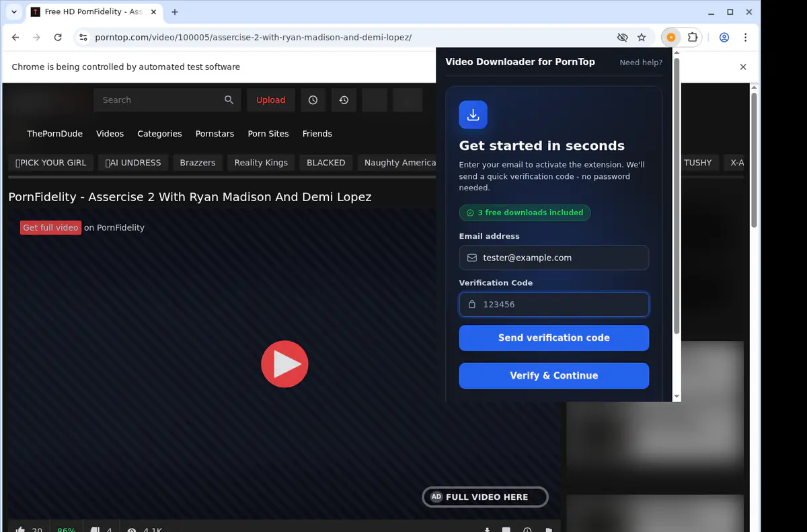
Task: Open the Pornstars nav item
Action: coord(215,134)
